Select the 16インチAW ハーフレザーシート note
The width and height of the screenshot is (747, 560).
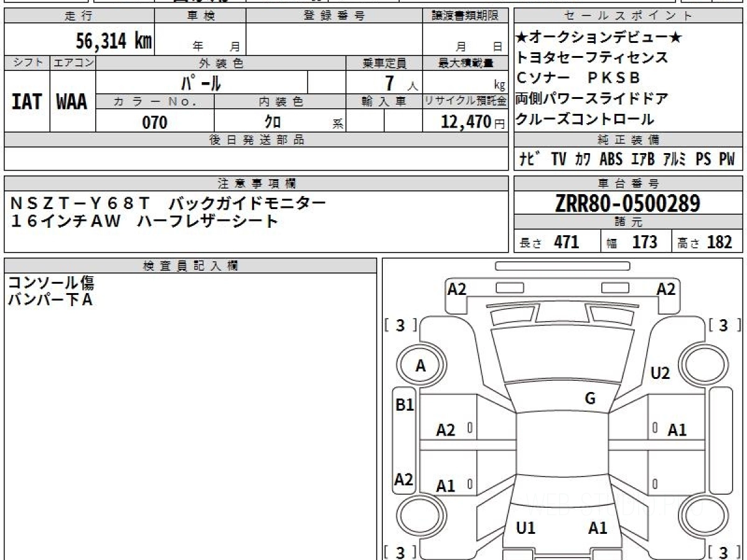point(144,221)
